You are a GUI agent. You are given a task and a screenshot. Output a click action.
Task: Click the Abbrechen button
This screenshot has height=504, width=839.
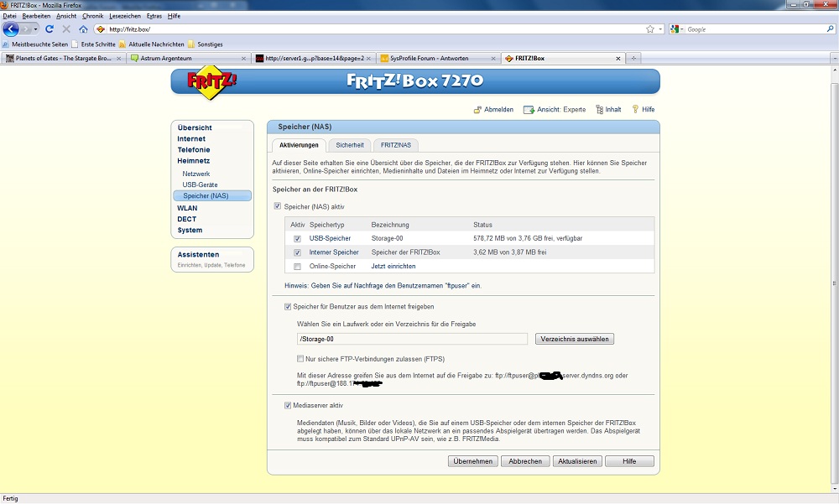pos(525,461)
